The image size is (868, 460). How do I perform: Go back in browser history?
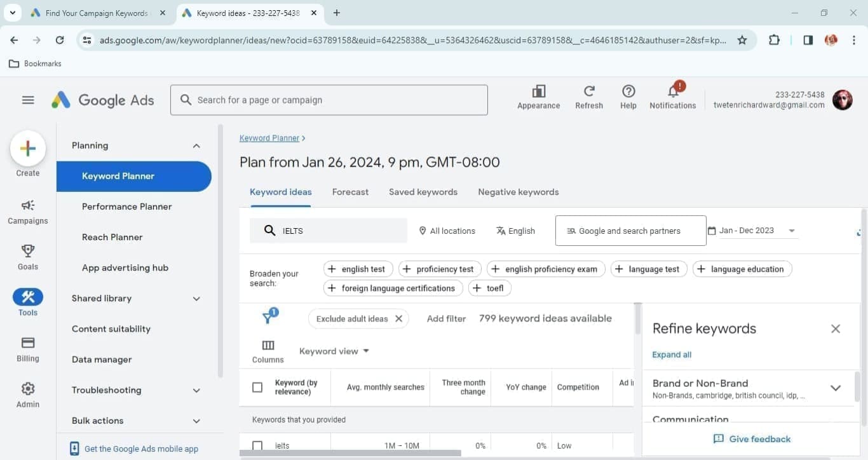pos(14,40)
